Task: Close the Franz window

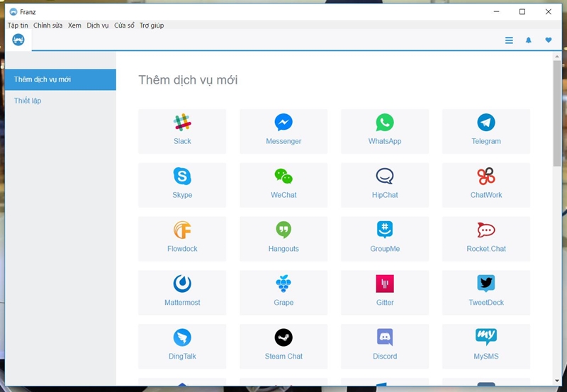Action: [548, 12]
